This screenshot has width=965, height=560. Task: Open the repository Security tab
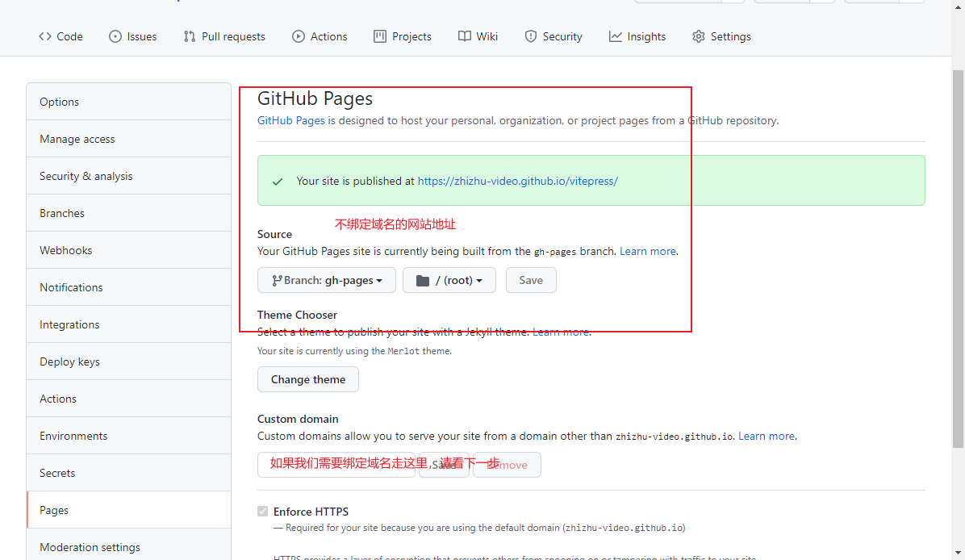pyautogui.click(x=554, y=36)
